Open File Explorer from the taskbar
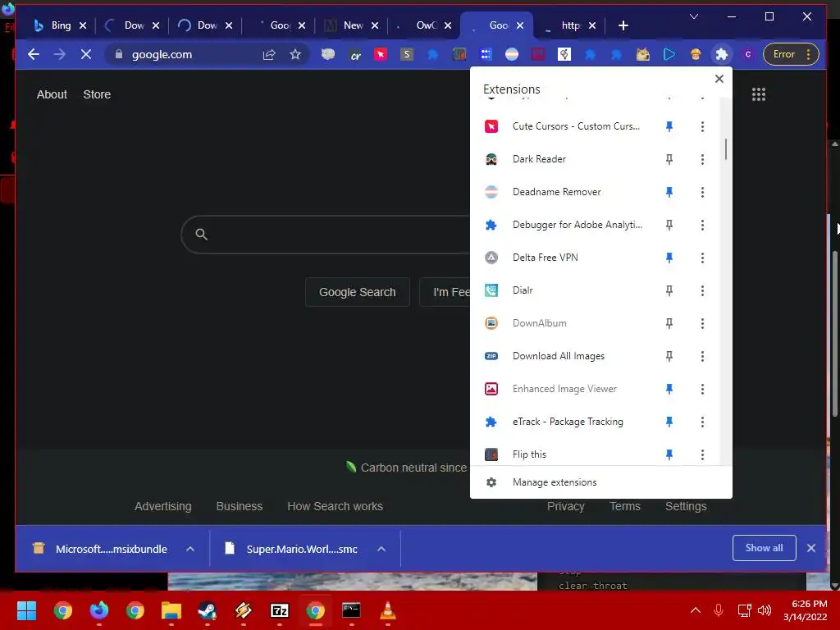Screen dimensions: 840x630 point(171,610)
